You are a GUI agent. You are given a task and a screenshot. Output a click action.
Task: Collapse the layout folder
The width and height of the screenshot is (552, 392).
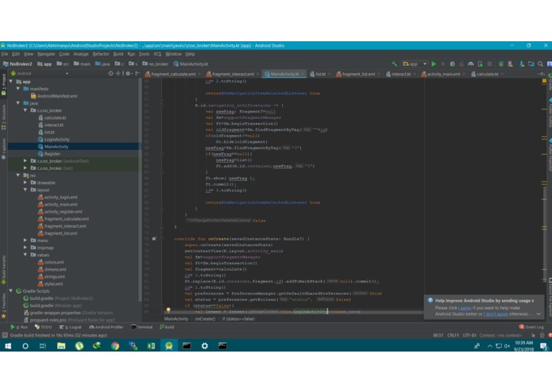pyautogui.click(x=25, y=190)
